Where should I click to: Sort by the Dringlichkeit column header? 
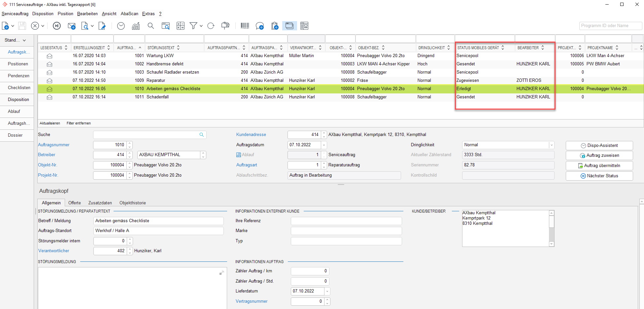[x=434, y=48]
